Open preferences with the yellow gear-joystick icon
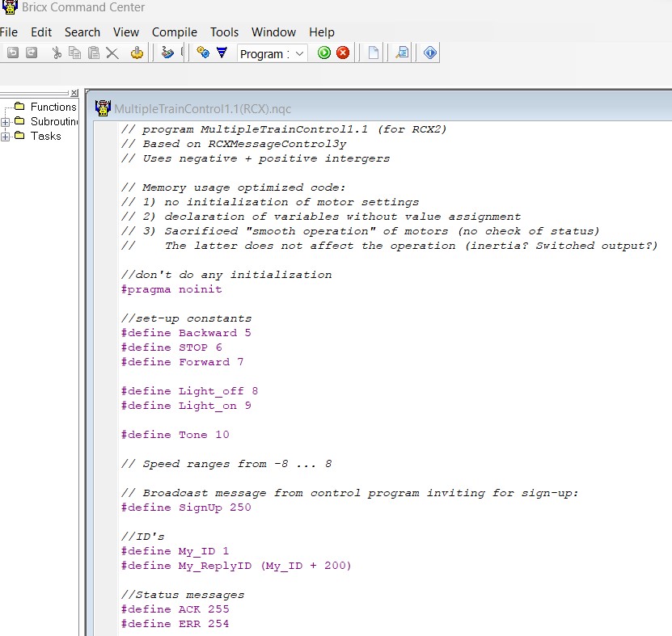This screenshot has width=672, height=636. tap(137, 53)
